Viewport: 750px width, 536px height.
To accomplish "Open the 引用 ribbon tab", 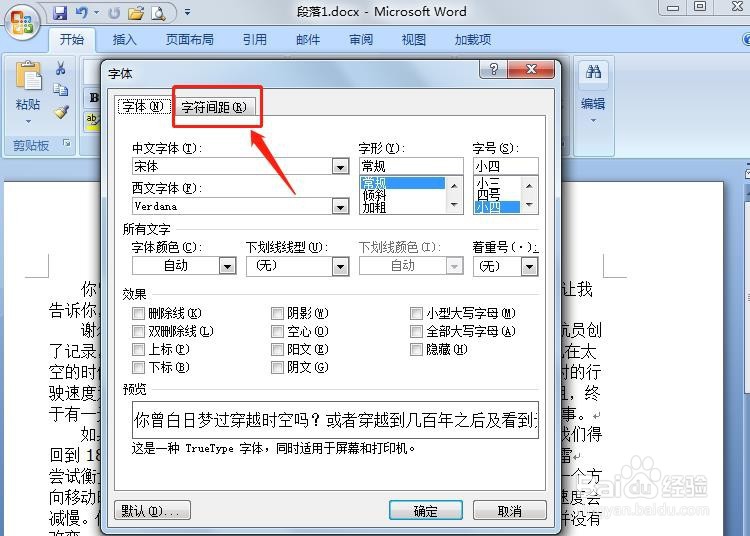I will pos(254,40).
